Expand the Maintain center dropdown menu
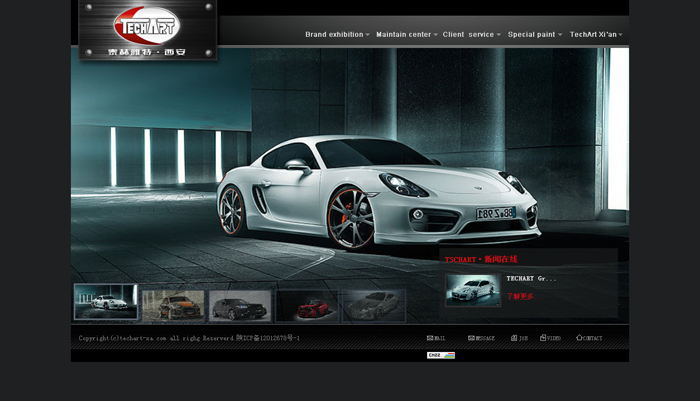This screenshot has width=700, height=401. coord(406,35)
